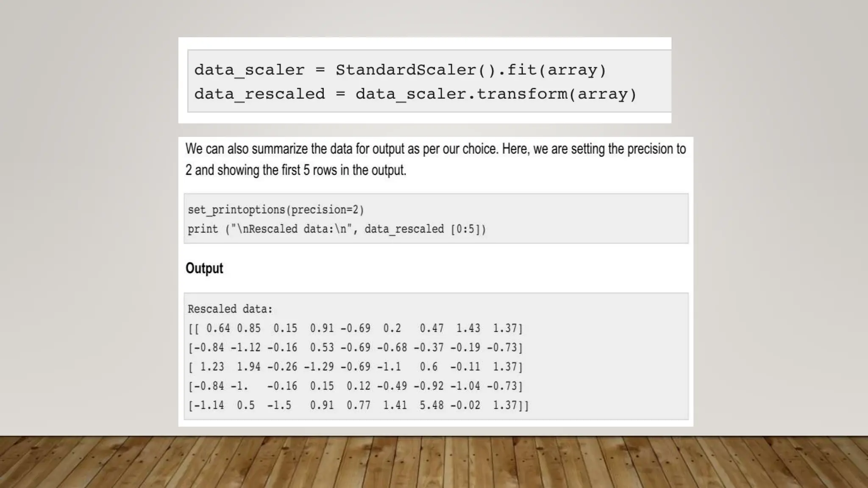Screen dimensions: 868x488
Task: Click the value 1.43 in first row
Action: click(x=468, y=328)
